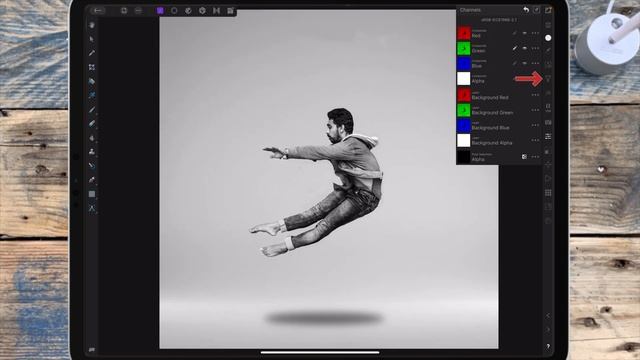Tap the back arrow to exit document
640x360 pixels.
pyautogui.click(x=98, y=11)
